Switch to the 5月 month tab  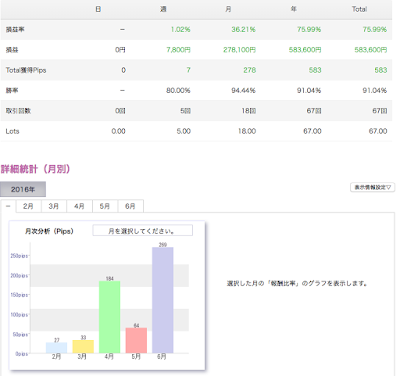pyautogui.click(x=105, y=206)
